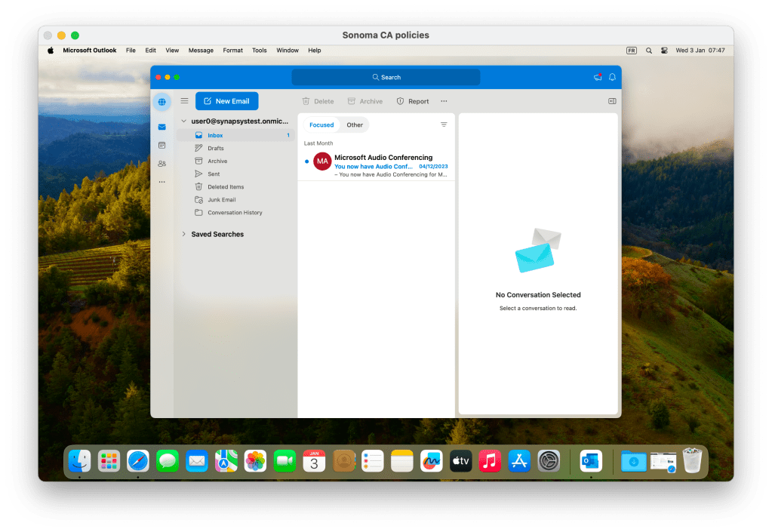The width and height of the screenshot is (772, 532).
Task: Open the filter and sort messages icon
Action: point(444,125)
